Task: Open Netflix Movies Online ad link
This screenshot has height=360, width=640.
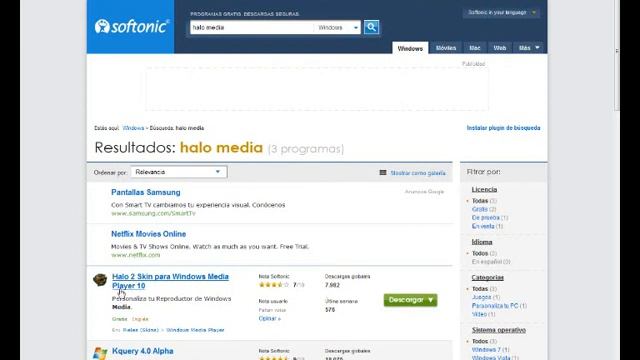Action: click(149, 234)
